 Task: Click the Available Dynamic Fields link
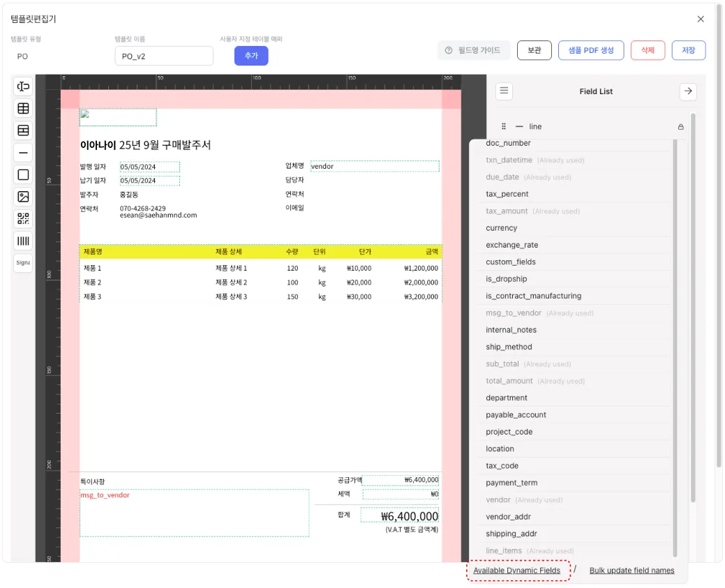coord(516,571)
